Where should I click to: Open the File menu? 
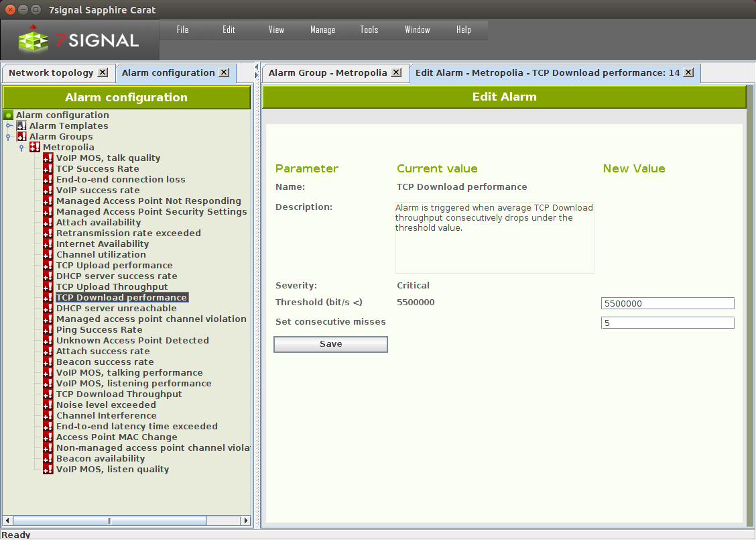coord(182,30)
